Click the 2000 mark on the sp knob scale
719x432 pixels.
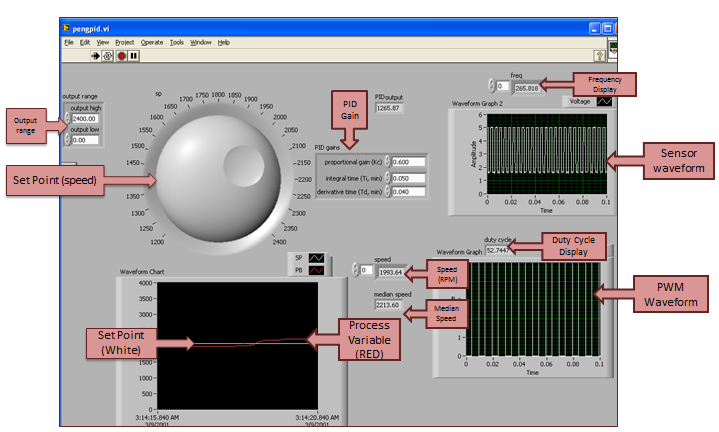[280, 117]
